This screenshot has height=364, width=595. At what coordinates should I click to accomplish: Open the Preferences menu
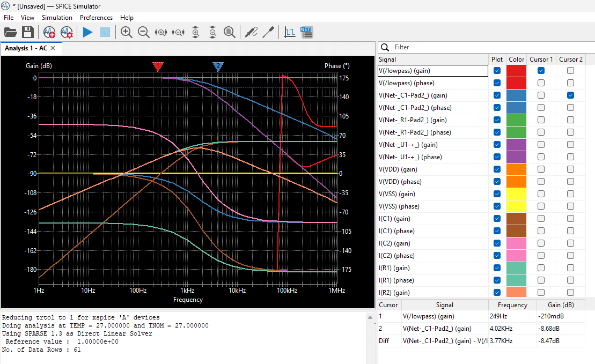tap(96, 18)
